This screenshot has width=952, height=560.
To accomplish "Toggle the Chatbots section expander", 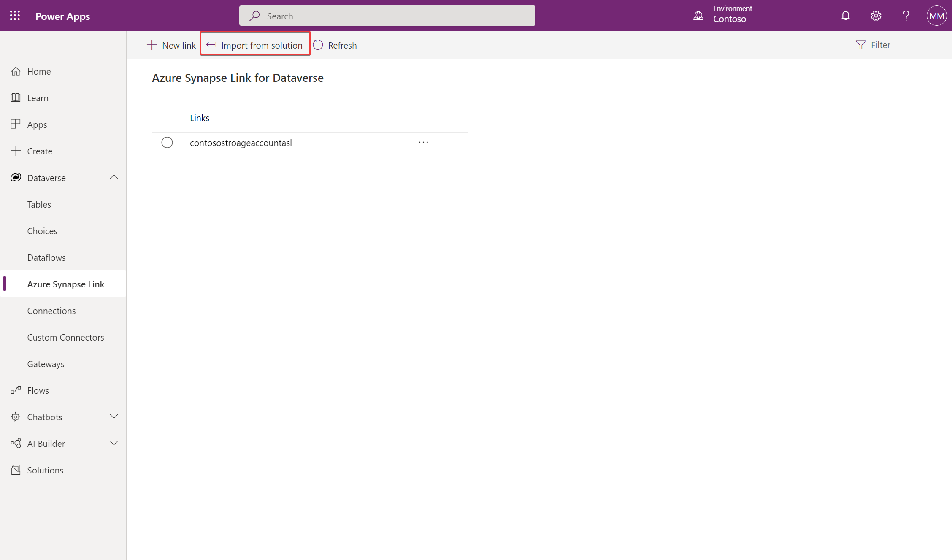I will 113,416.
